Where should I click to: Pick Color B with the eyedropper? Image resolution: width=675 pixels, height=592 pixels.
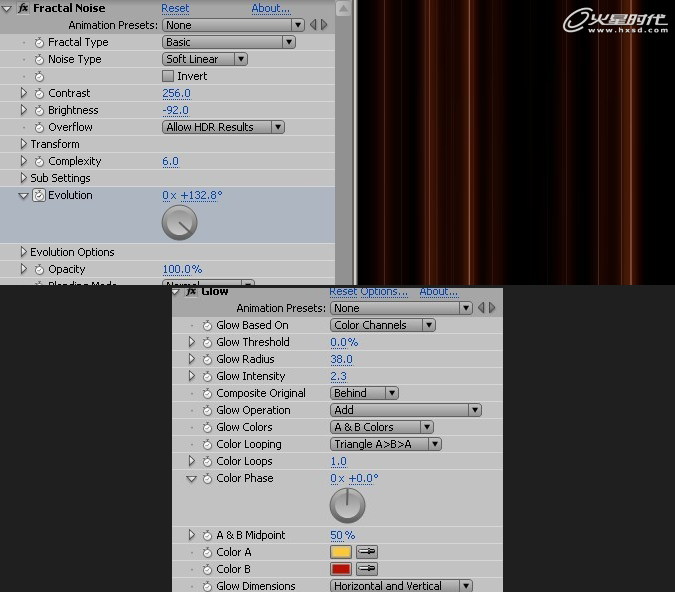point(367,569)
